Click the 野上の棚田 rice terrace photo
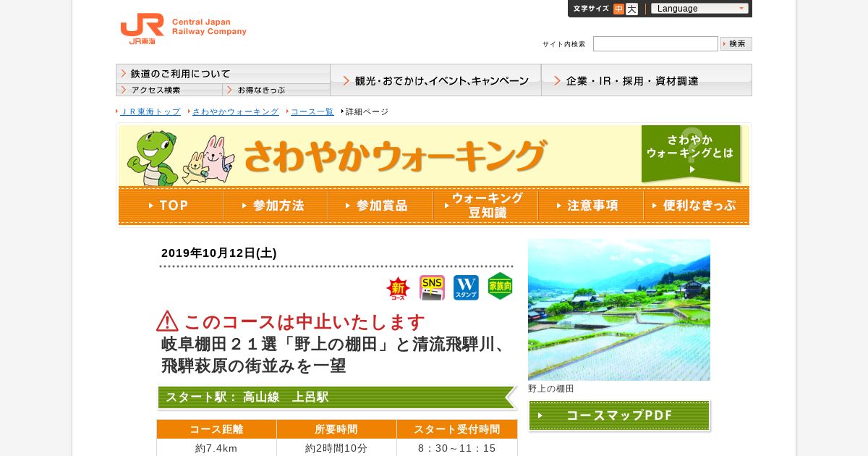 619,310
